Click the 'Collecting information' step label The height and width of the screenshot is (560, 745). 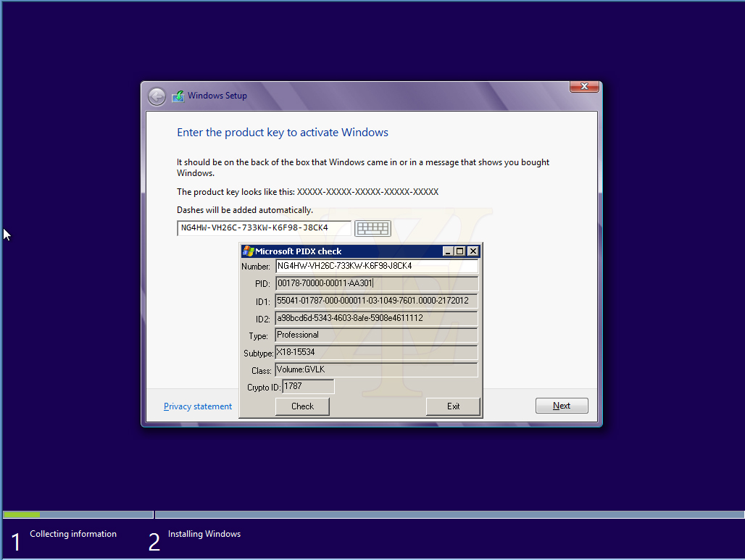pyautogui.click(x=73, y=534)
